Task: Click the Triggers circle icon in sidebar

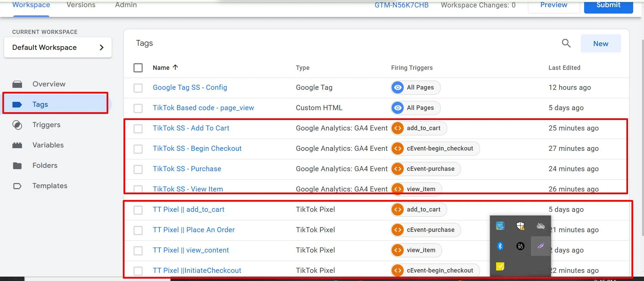Action: point(17,125)
